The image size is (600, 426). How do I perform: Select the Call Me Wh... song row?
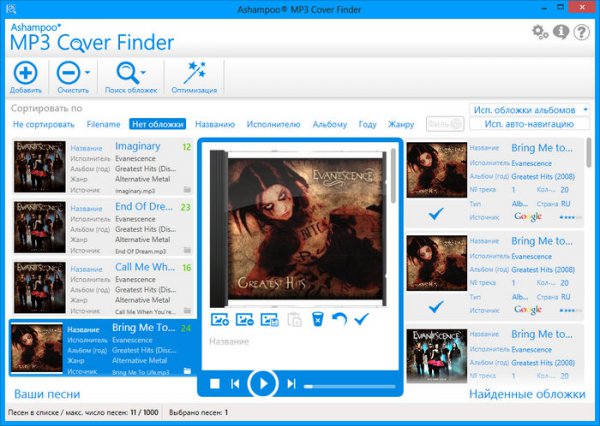102,288
